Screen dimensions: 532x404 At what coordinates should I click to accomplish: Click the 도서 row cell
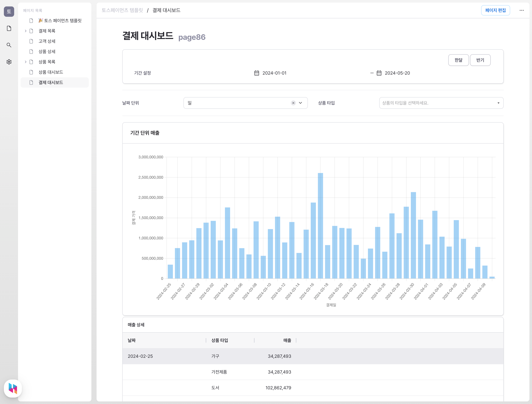pyautogui.click(x=215, y=388)
